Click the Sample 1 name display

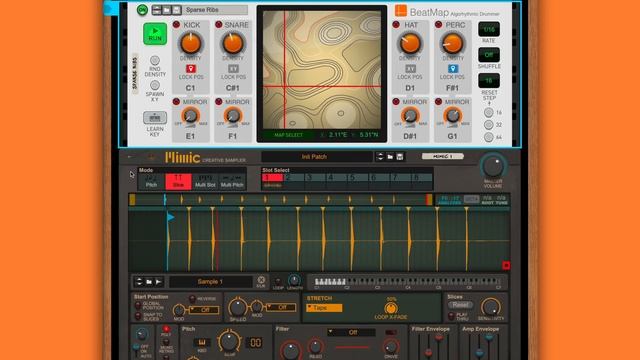(211, 282)
